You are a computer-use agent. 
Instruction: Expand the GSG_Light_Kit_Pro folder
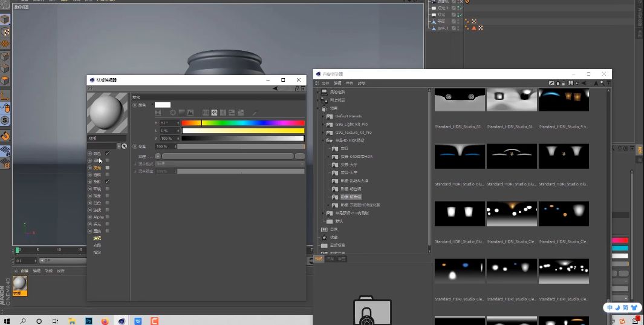point(324,124)
